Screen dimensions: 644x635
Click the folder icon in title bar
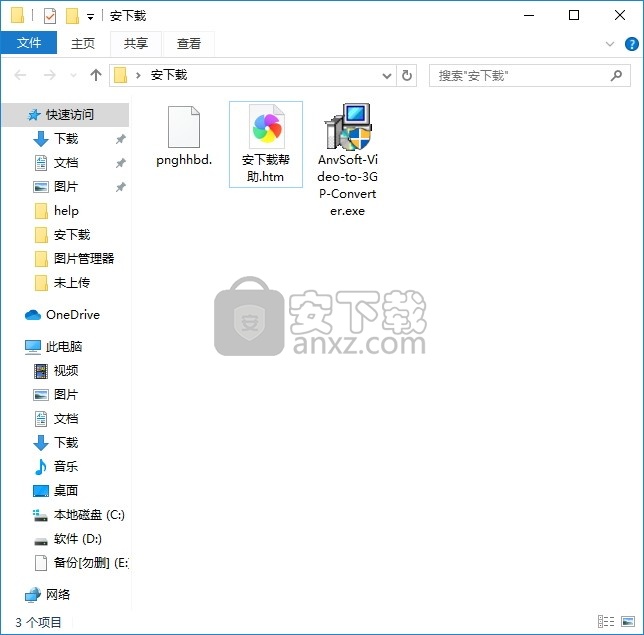pyautogui.click(x=17, y=16)
